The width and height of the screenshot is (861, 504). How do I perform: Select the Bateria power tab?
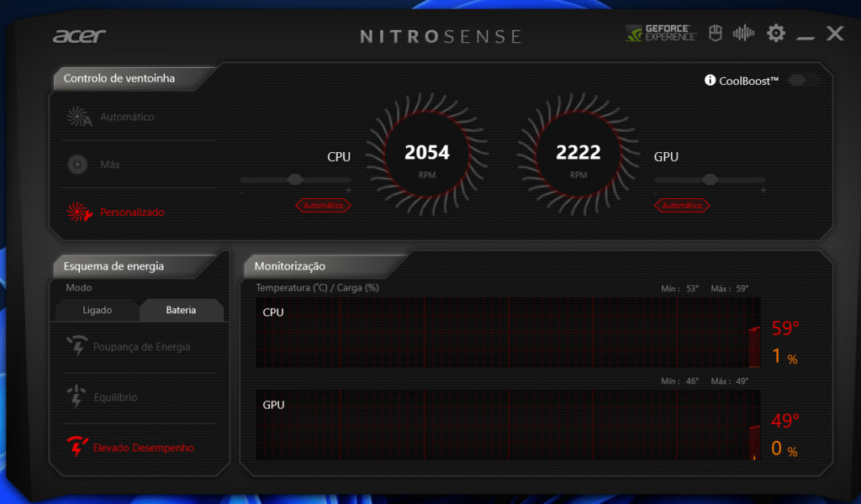point(182,310)
